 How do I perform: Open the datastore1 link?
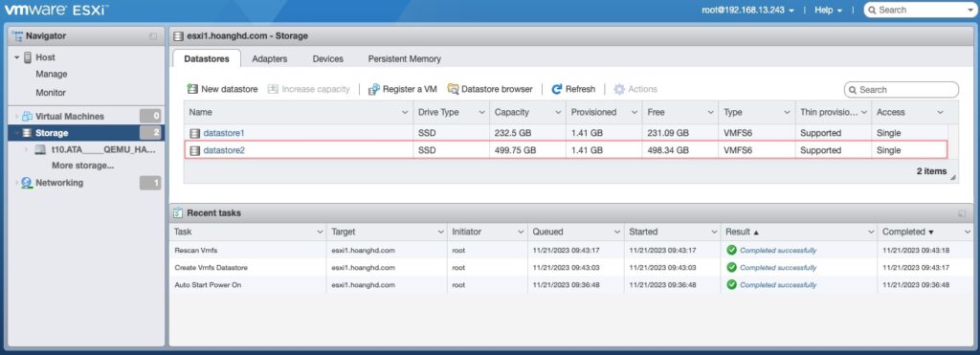pos(224,133)
